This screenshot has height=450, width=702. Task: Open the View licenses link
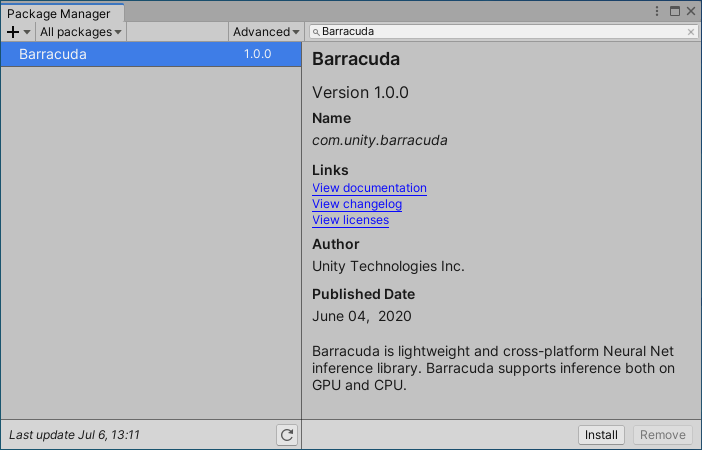(351, 220)
